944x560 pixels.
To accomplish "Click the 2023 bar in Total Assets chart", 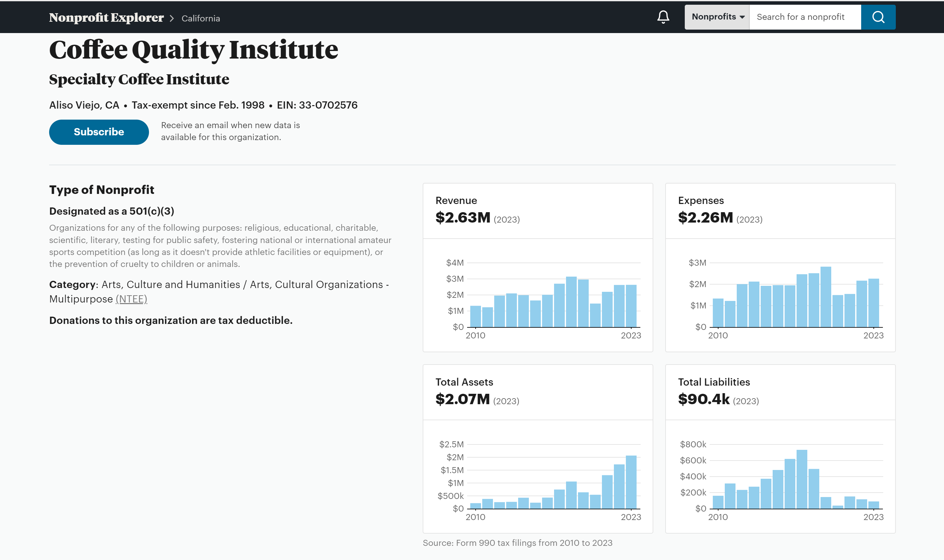I will (x=631, y=482).
